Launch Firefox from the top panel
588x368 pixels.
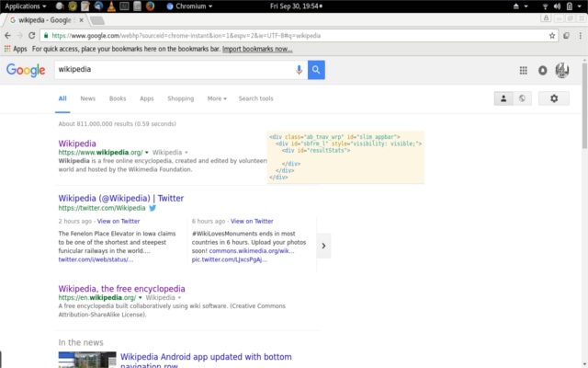150,6
